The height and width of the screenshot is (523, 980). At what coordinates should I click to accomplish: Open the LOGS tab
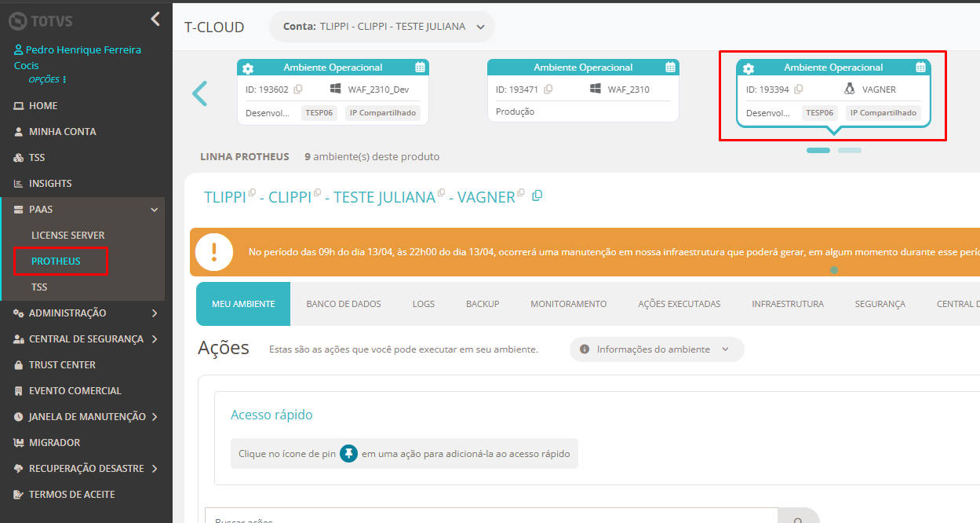tap(424, 304)
